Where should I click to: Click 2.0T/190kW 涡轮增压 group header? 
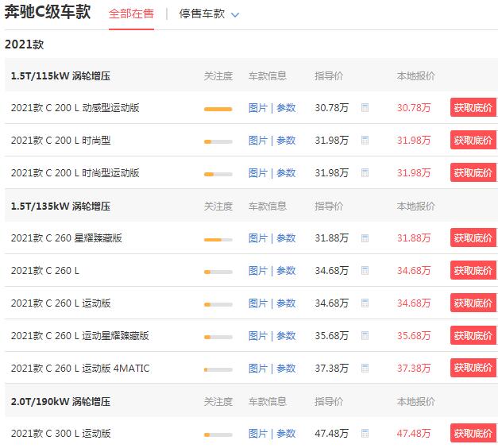click(x=60, y=402)
